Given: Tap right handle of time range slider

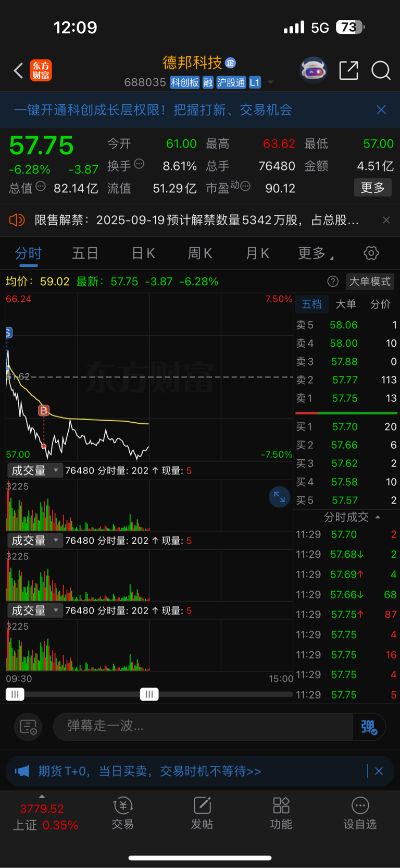Looking at the screenshot, I should coord(149,694).
